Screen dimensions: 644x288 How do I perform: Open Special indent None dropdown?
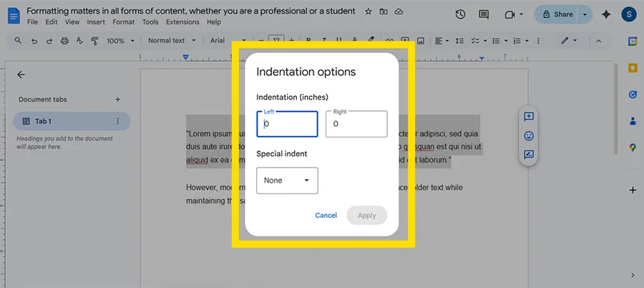[x=287, y=181]
